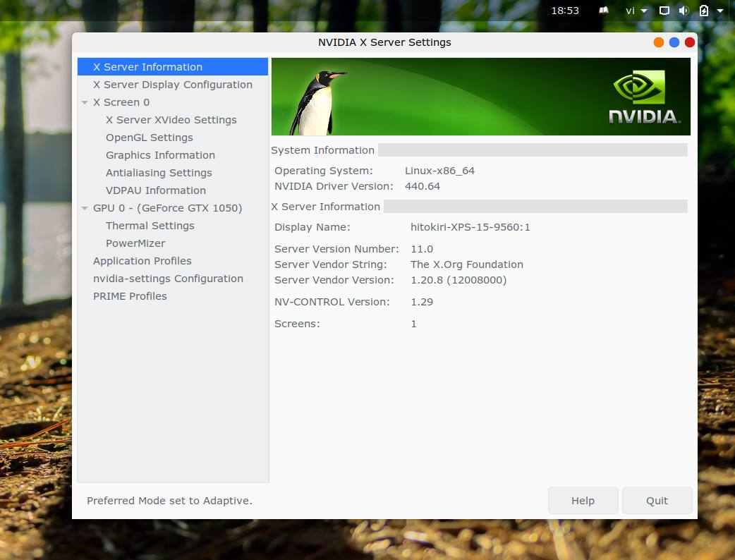735x560 pixels.
Task: Click NV-CONTROL version value 1.29
Action: [422, 303]
